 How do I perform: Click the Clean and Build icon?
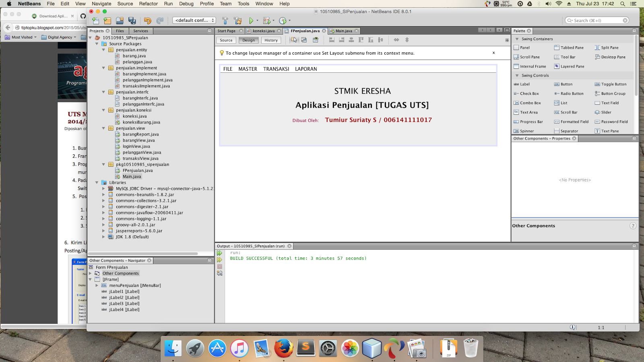[238, 21]
